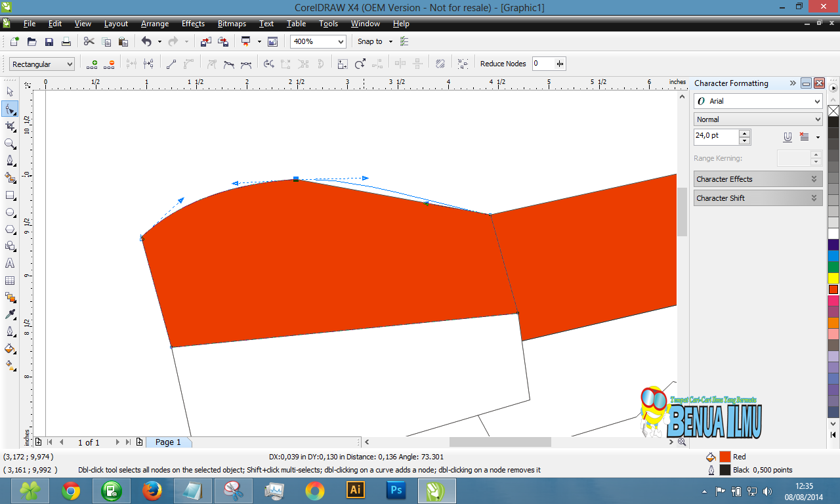Open the zoom level dropdown
This screenshot has width=840, height=504.
pos(340,41)
